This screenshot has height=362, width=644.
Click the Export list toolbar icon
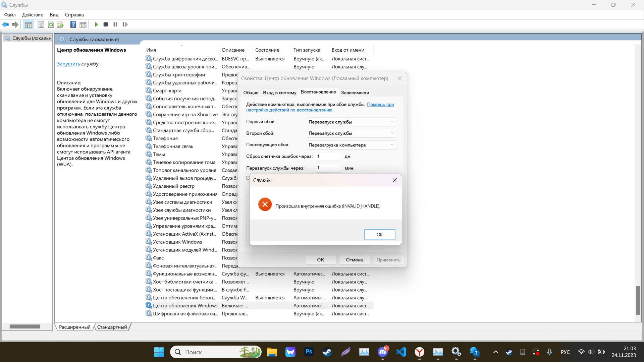[60, 24]
